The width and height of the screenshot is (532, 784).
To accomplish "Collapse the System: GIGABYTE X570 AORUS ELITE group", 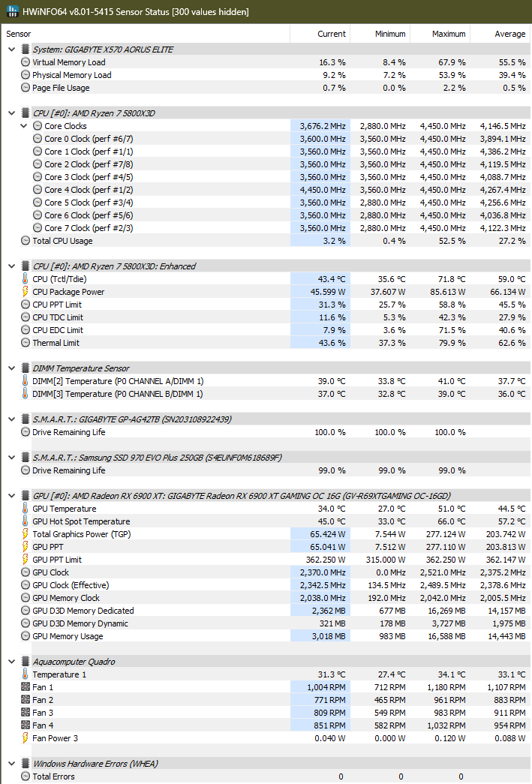I will 11,50.
